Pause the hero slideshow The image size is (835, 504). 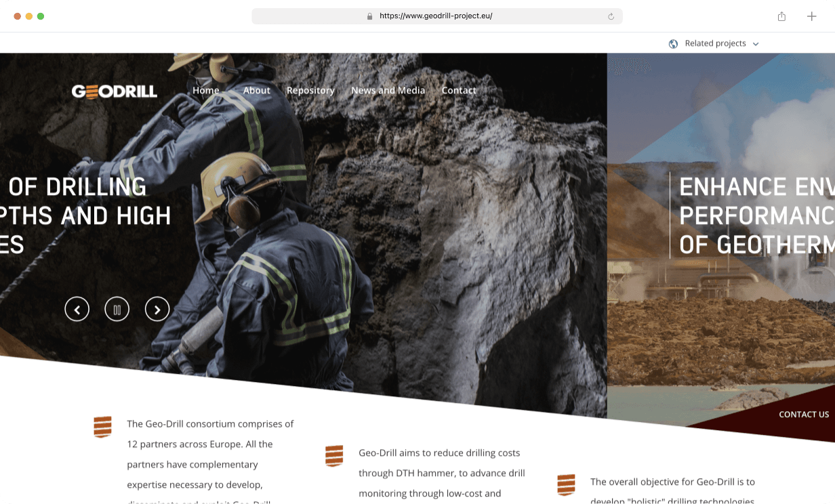[117, 310]
